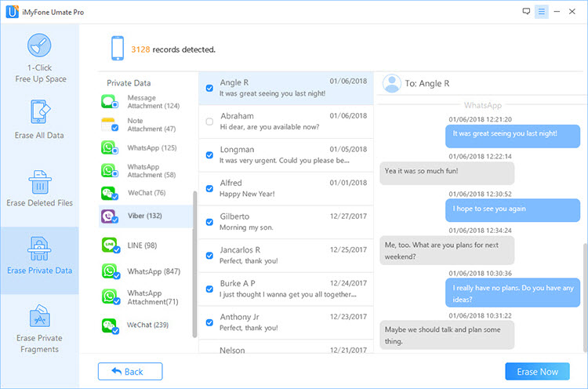This screenshot has width=588, height=389.
Task: Select the Erase Private Data lock icon
Action: pos(39,249)
